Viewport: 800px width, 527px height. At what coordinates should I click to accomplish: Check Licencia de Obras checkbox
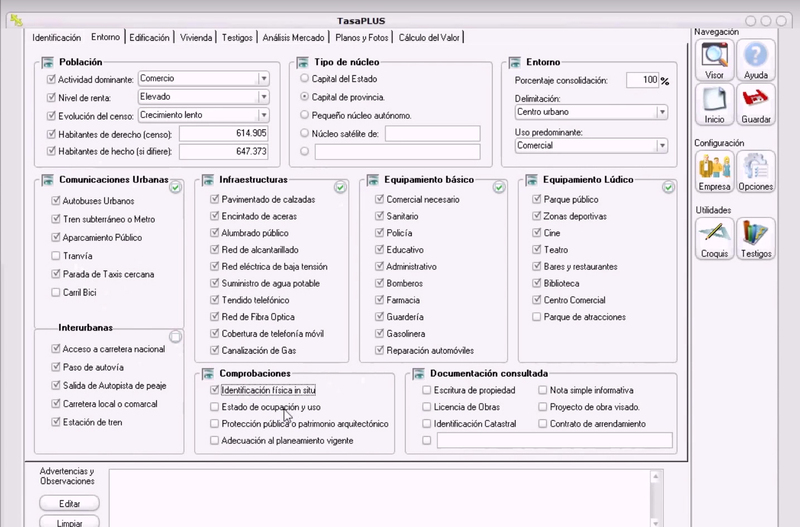point(427,407)
